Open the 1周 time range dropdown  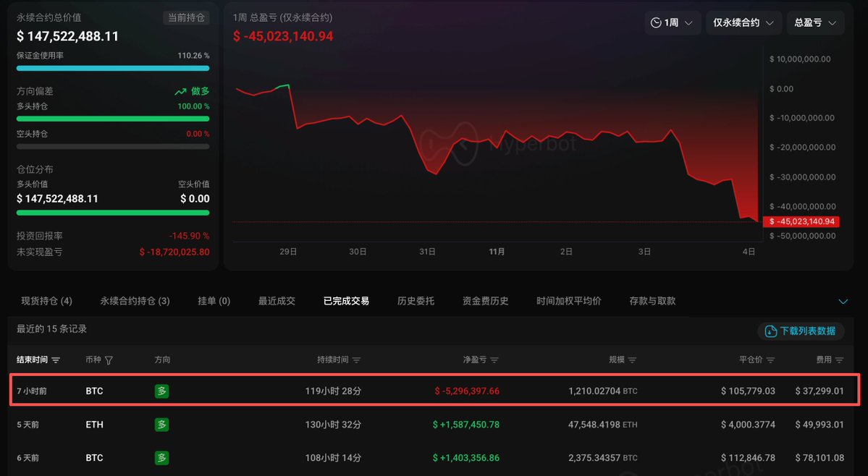pyautogui.click(x=673, y=22)
